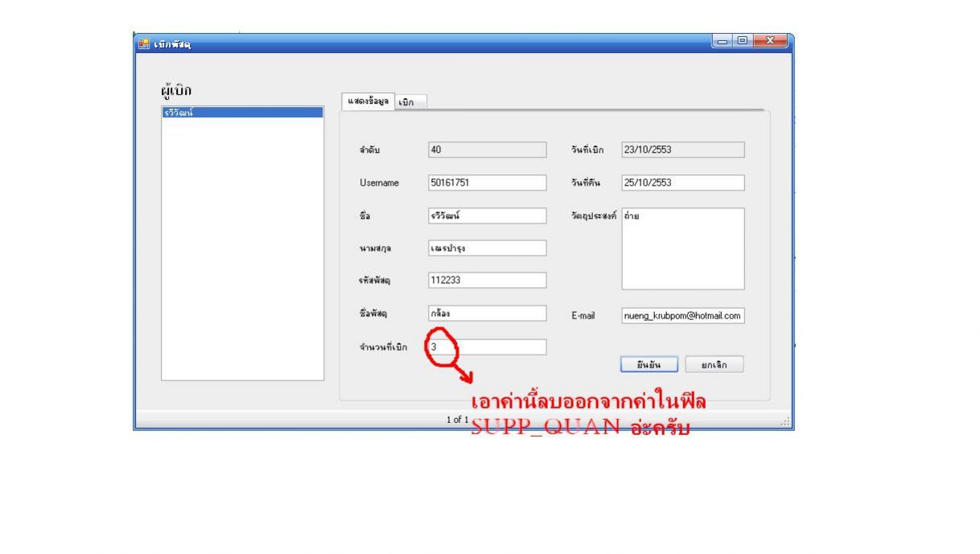Click the ยืนยัน confirm button

(x=649, y=364)
